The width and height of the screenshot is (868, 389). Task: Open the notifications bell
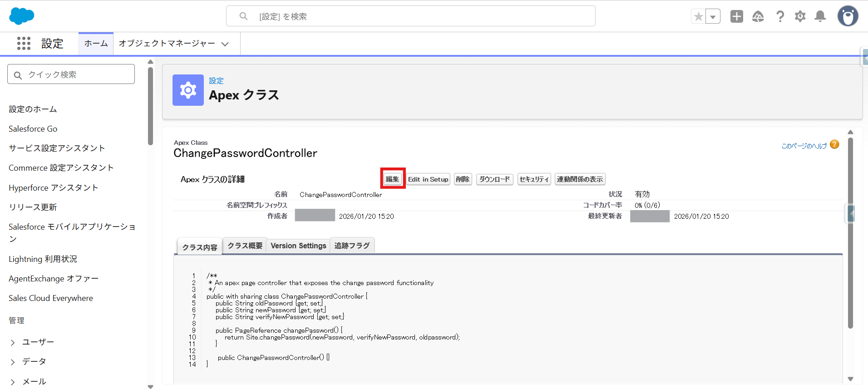(x=820, y=17)
